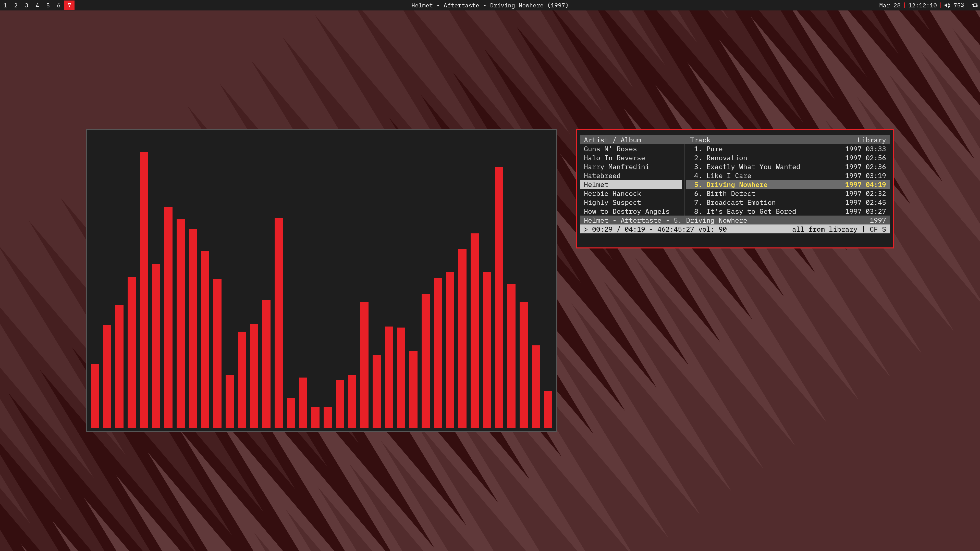This screenshot has width=980, height=551.
Task: Switch to workspace 1 in the top bar
Action: pos(5,5)
